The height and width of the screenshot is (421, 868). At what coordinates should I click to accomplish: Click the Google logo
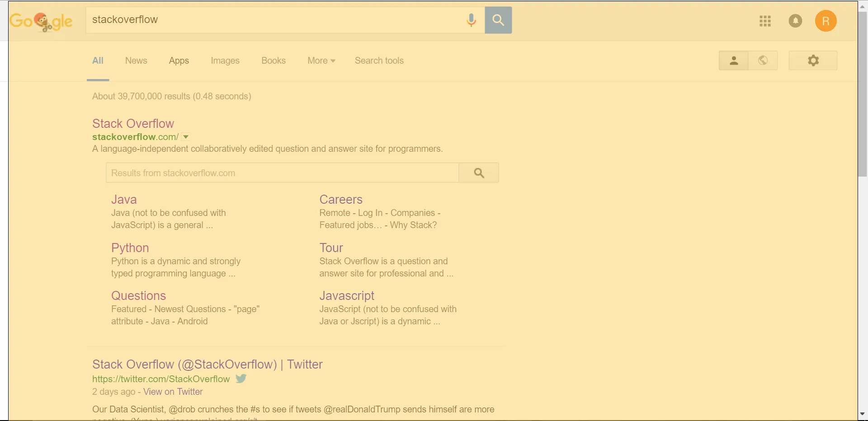click(x=41, y=21)
